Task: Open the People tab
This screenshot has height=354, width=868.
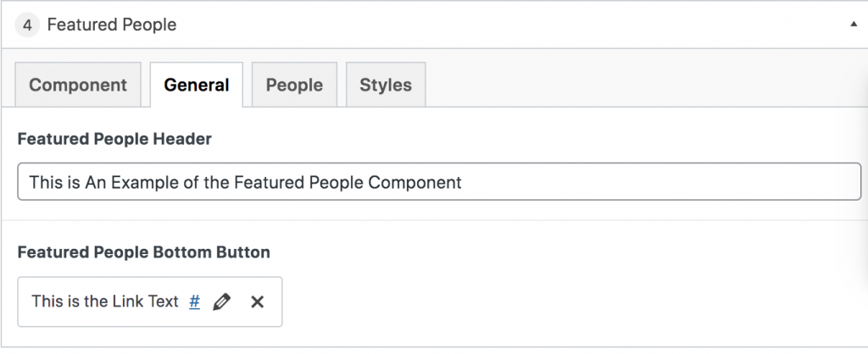Action: coord(294,85)
